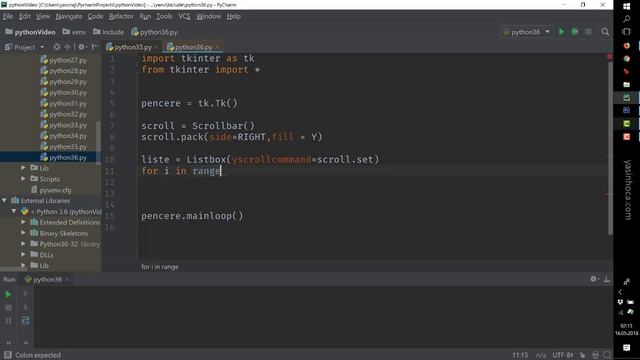The width and height of the screenshot is (640, 360).
Task: Open the Edit menu
Action: [x=24, y=16]
